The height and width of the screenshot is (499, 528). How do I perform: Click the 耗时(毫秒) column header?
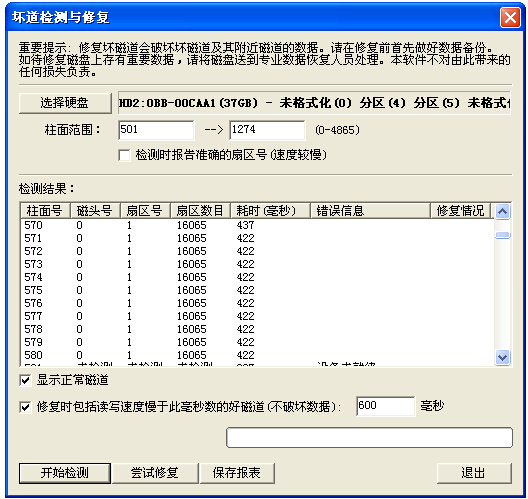tap(270, 211)
